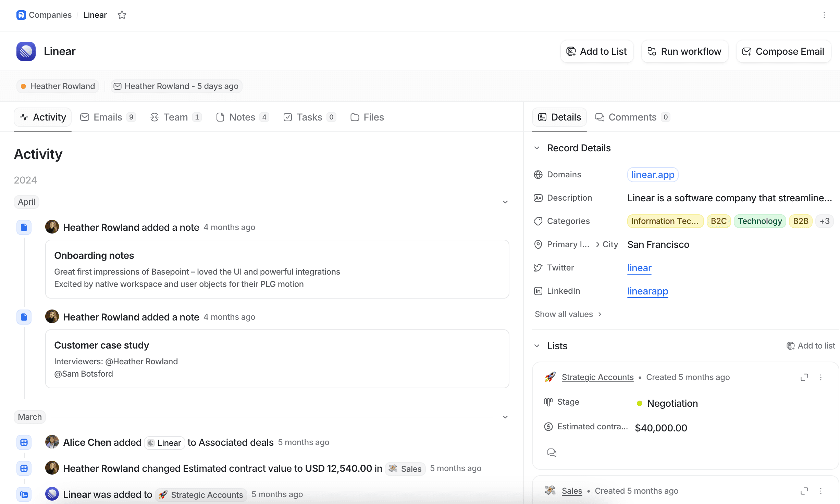Screen dimensions: 840x504
Task: Open Sales entry more options
Action: tap(821, 491)
